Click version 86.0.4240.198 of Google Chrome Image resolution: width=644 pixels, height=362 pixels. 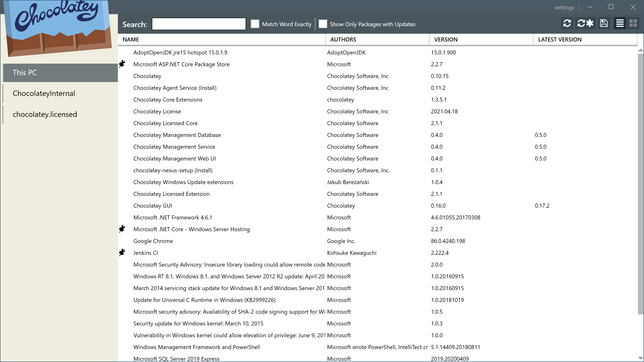[x=448, y=241]
